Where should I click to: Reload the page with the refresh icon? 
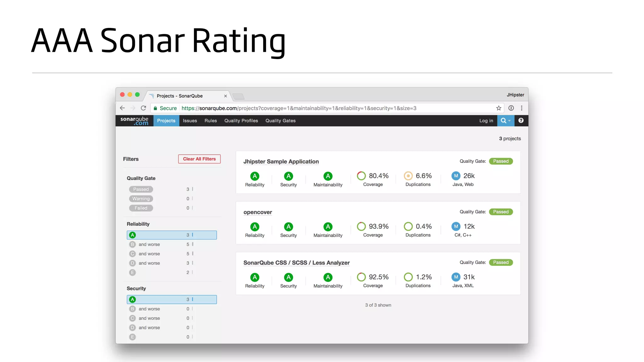coord(143,108)
